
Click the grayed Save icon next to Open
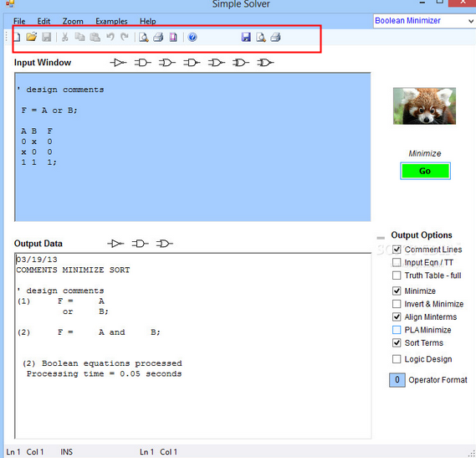(x=47, y=37)
